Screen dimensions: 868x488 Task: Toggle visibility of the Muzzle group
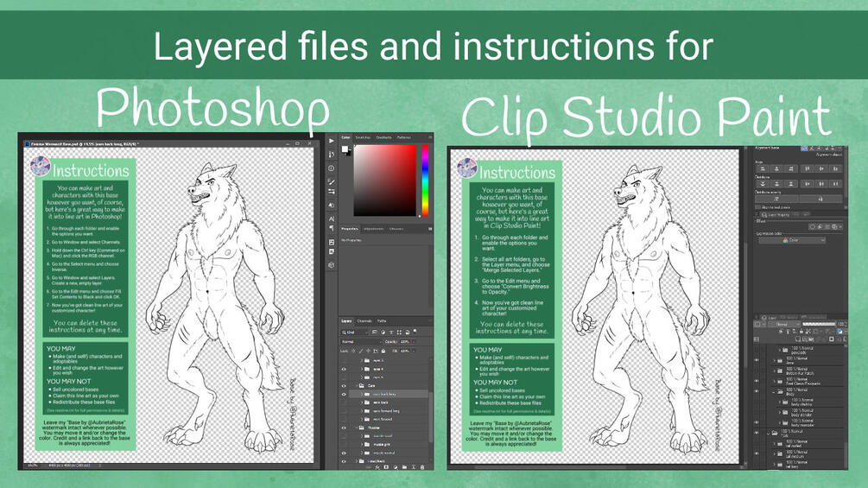[344, 428]
